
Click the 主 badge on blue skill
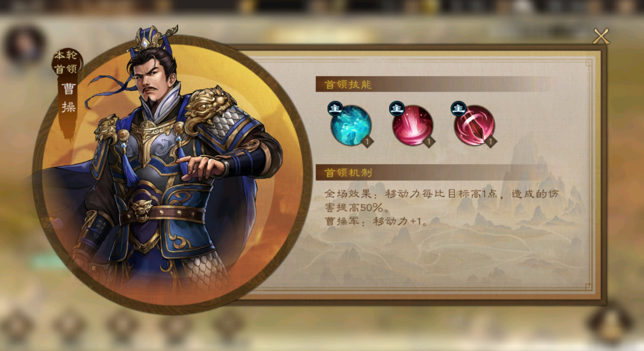click(x=335, y=109)
